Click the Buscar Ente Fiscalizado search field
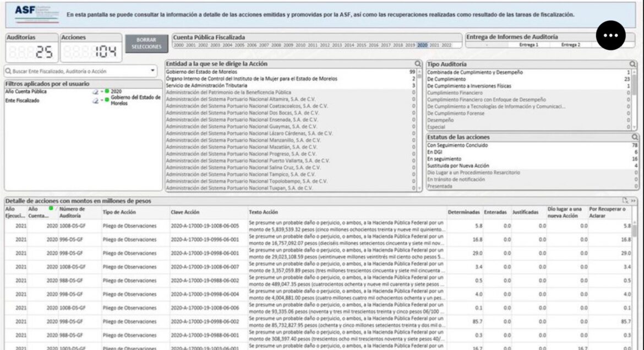Viewport: 644px width, 350px height. coord(77,71)
